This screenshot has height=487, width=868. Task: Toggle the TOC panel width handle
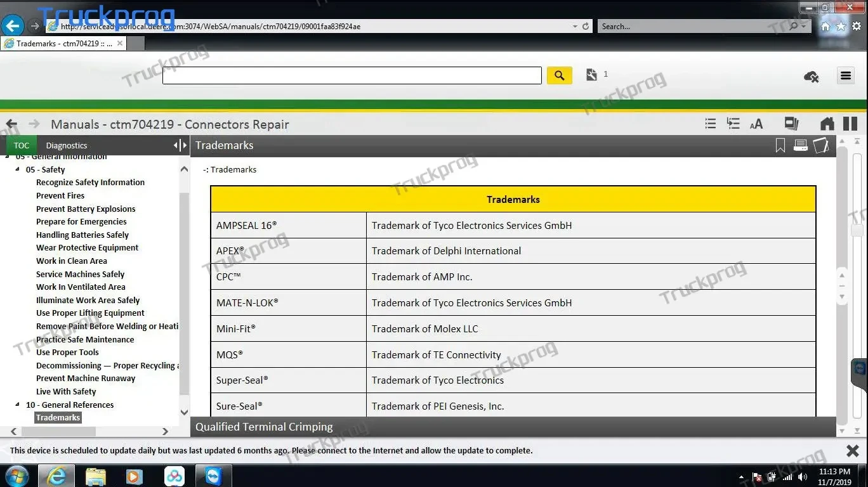(180, 145)
